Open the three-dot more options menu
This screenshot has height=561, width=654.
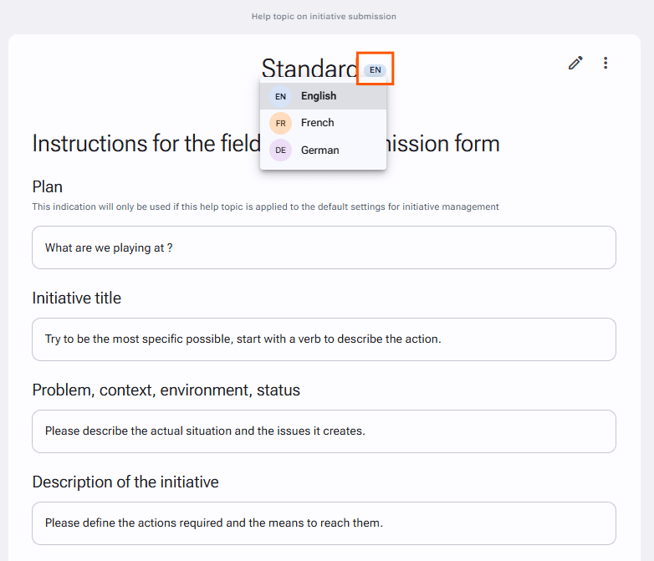[605, 63]
